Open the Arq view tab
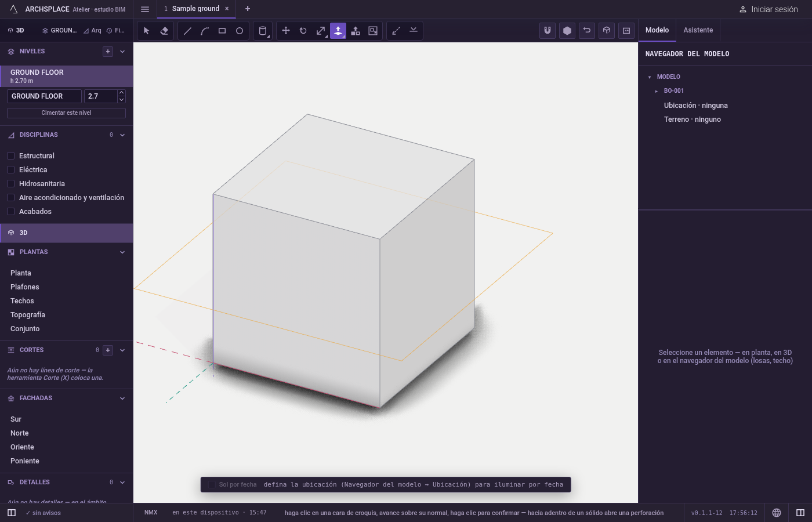812x522 pixels. coord(92,31)
